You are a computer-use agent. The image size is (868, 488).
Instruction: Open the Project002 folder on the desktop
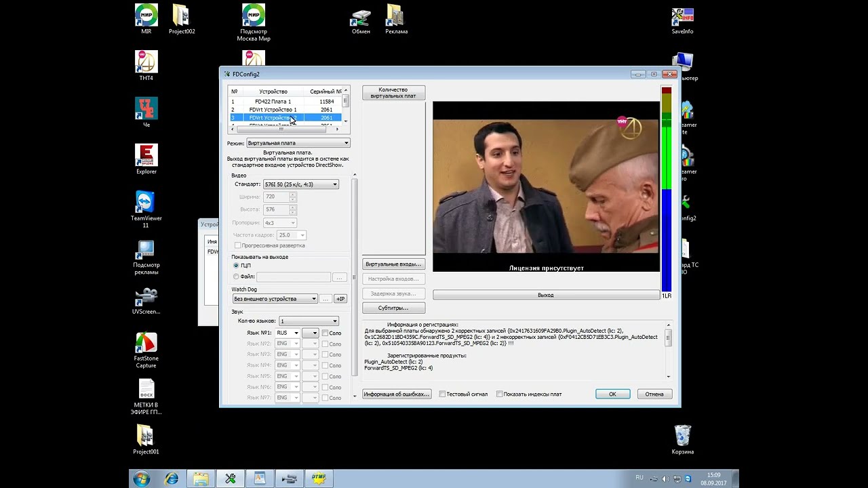tap(182, 19)
